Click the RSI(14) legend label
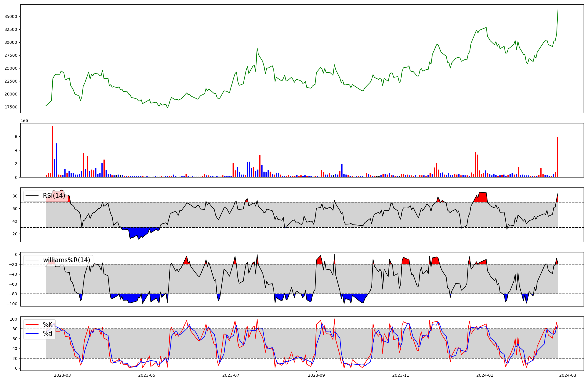This screenshot has width=588, height=382. (54, 196)
